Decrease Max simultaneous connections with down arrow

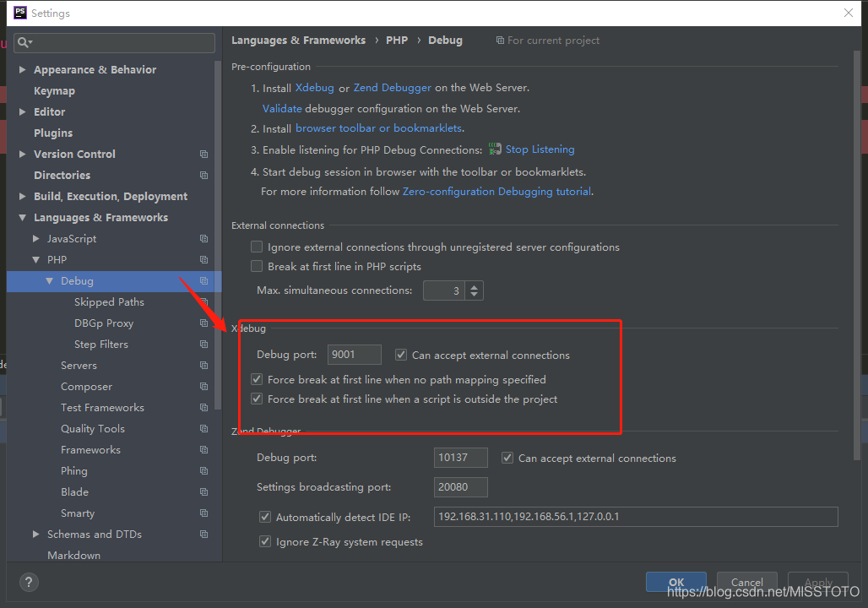click(x=474, y=295)
